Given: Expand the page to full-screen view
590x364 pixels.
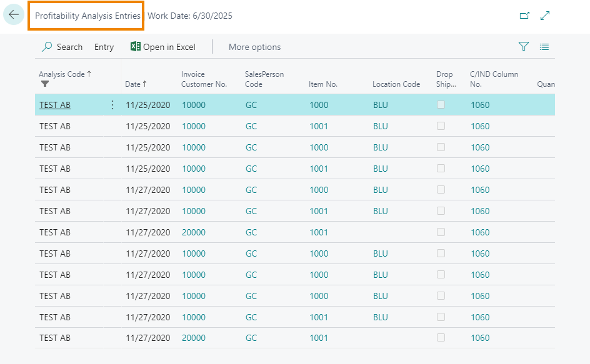Looking at the screenshot, I should click(x=545, y=16).
